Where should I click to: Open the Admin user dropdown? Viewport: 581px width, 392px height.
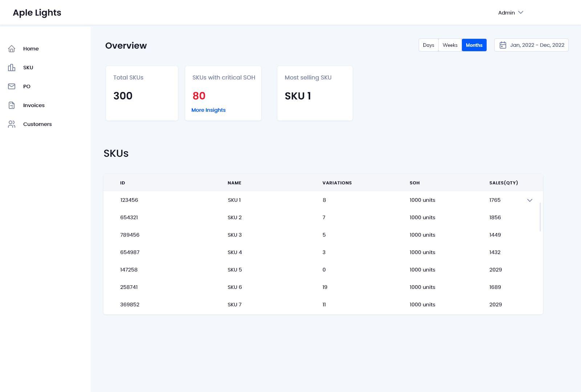point(511,13)
